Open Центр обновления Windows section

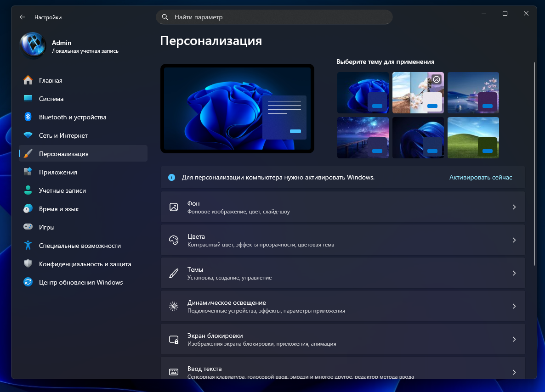coord(83,282)
